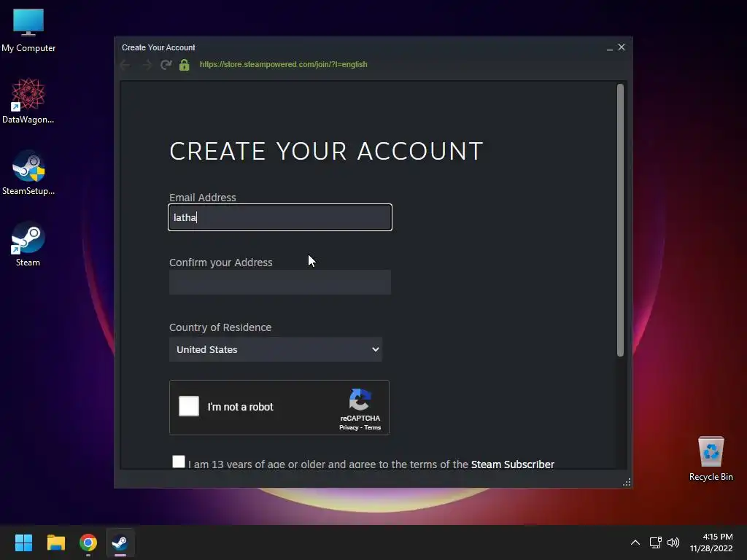Minimize the Create Your Account window

pos(609,47)
